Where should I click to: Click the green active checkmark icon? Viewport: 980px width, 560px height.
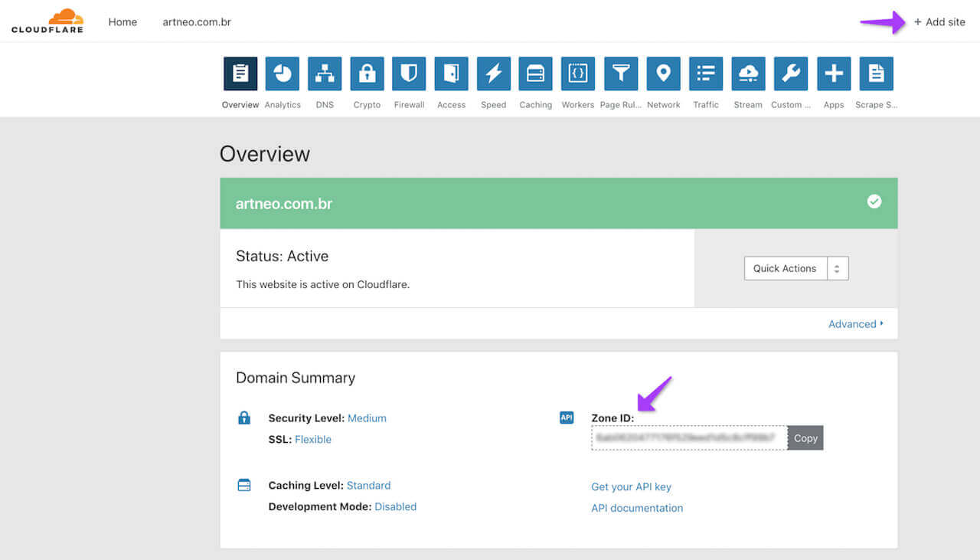click(x=874, y=201)
